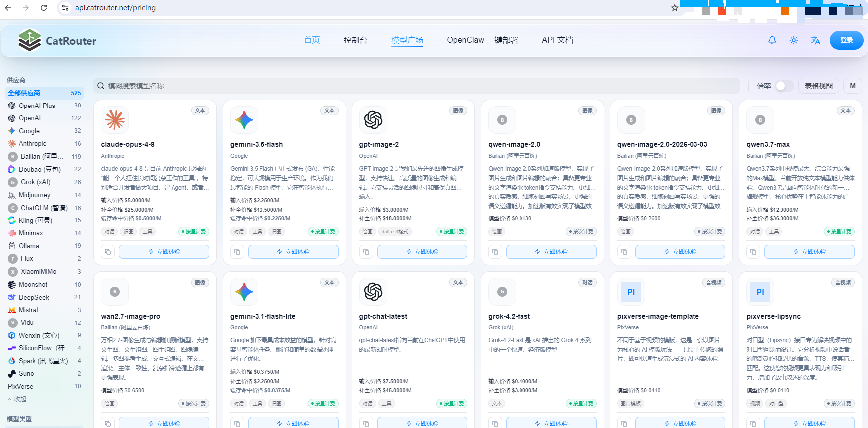Click the PI logo on pixverse-lipsync card
This screenshot has width=868, height=428.
tap(760, 292)
